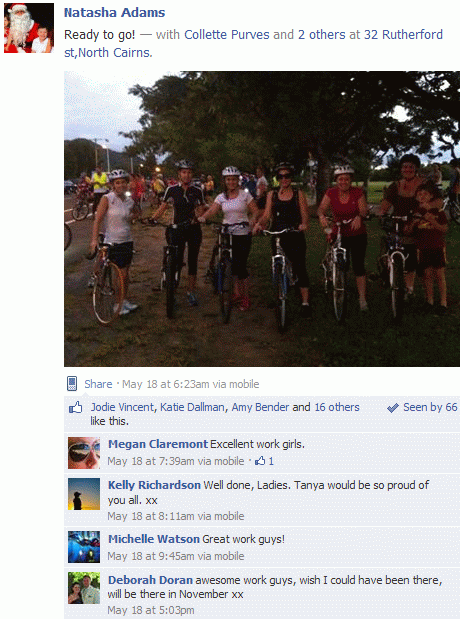Open the May 18 at 6:23am timestamp
The height and width of the screenshot is (619, 460).
coord(190,384)
